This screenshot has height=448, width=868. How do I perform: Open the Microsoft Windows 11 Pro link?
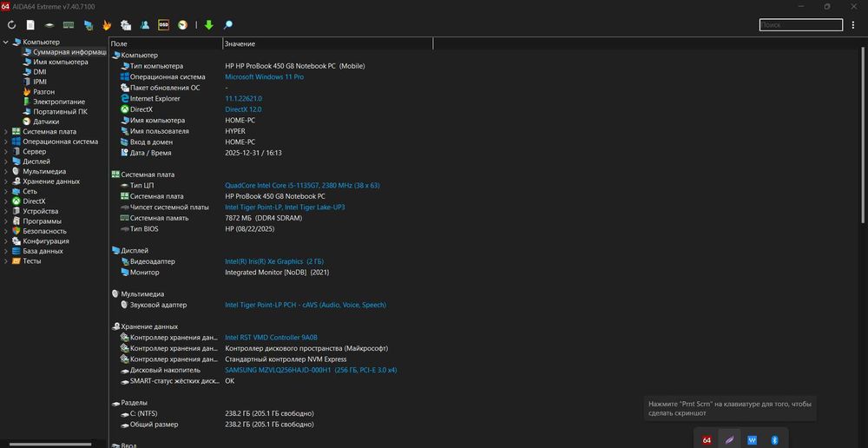click(264, 77)
